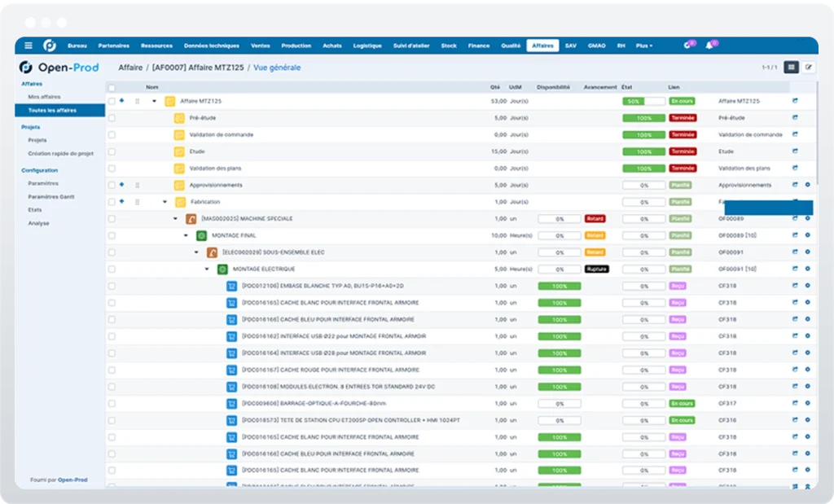Switch to list view icon

791,68
